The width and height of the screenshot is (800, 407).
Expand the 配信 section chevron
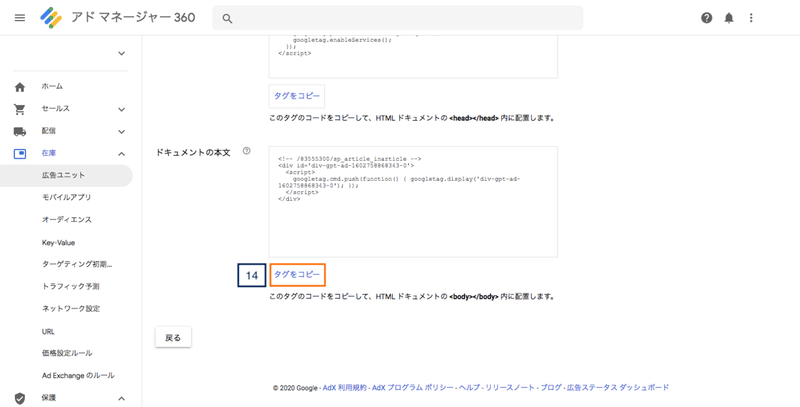coord(121,132)
